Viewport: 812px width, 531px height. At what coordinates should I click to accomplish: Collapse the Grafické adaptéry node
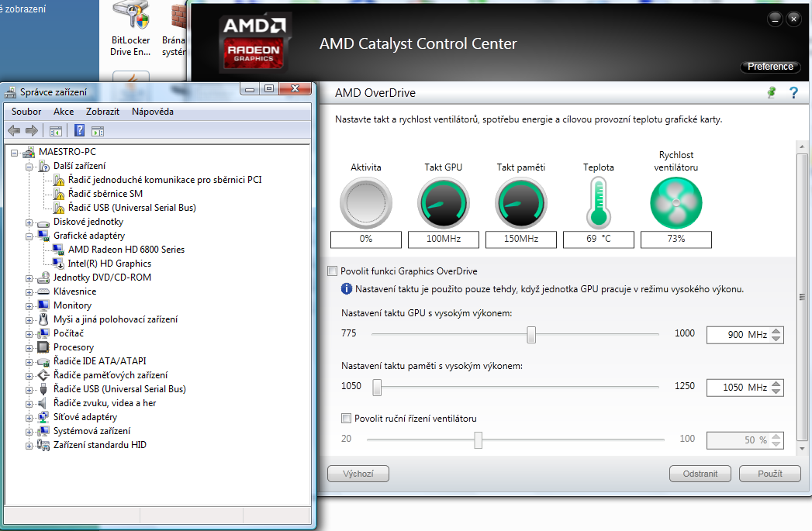click(29, 236)
